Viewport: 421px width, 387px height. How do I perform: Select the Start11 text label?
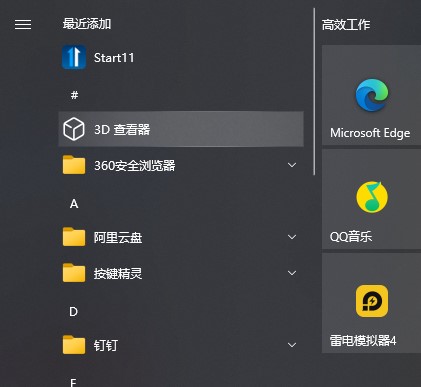pos(114,58)
